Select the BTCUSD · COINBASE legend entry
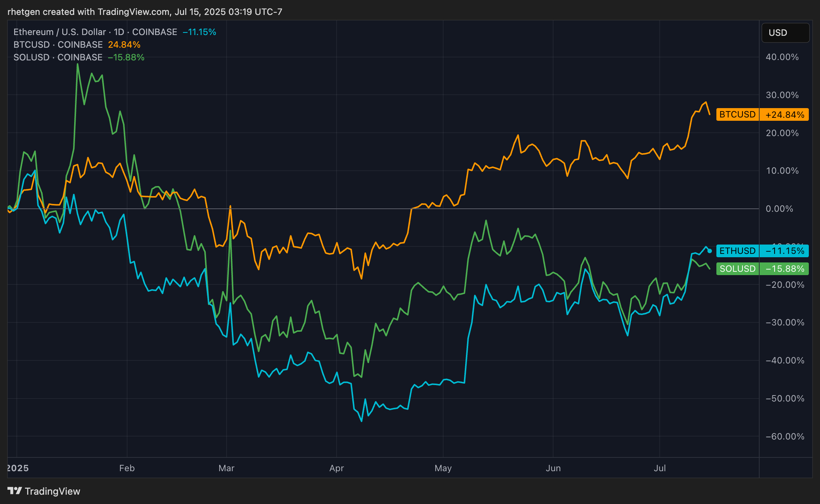This screenshot has width=820, height=504. [x=58, y=45]
